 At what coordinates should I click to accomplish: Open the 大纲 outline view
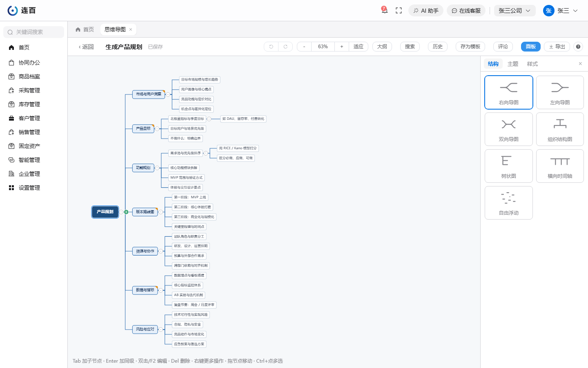point(382,47)
